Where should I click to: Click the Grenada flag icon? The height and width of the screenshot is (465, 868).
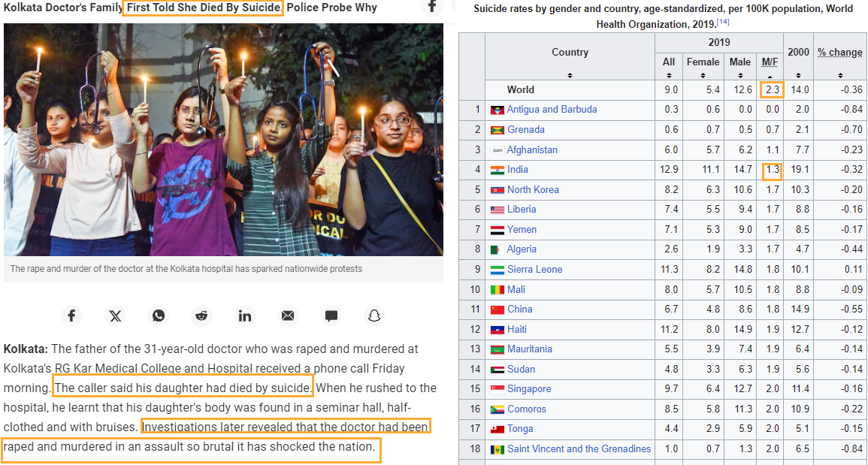point(497,130)
